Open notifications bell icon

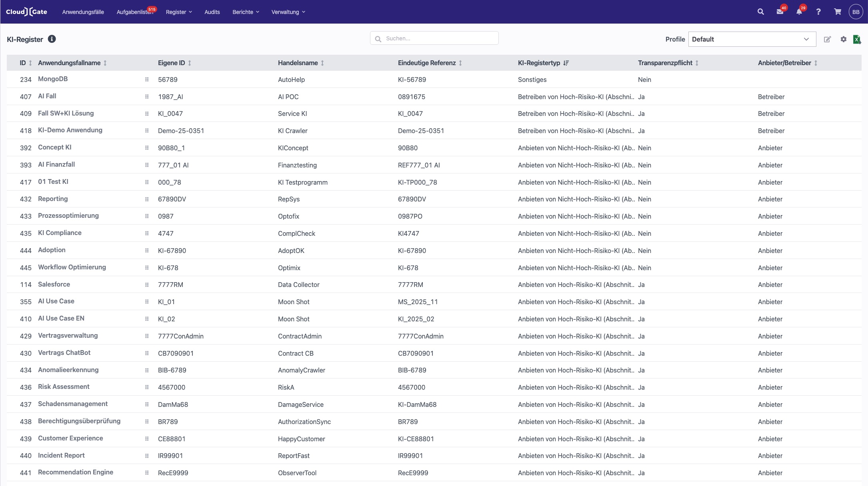point(799,12)
